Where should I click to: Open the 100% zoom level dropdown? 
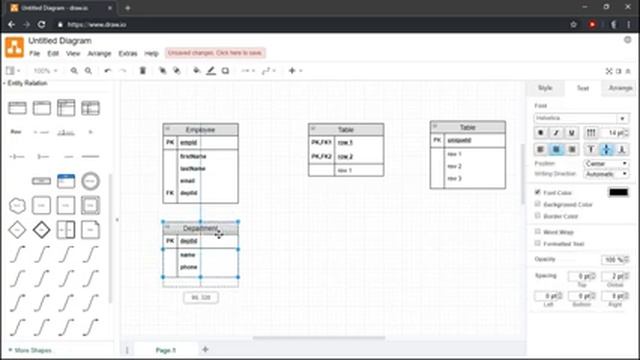[x=45, y=71]
